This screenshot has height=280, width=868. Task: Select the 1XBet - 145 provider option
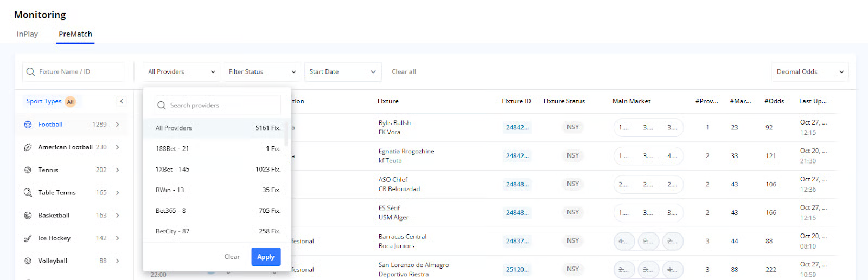click(217, 170)
